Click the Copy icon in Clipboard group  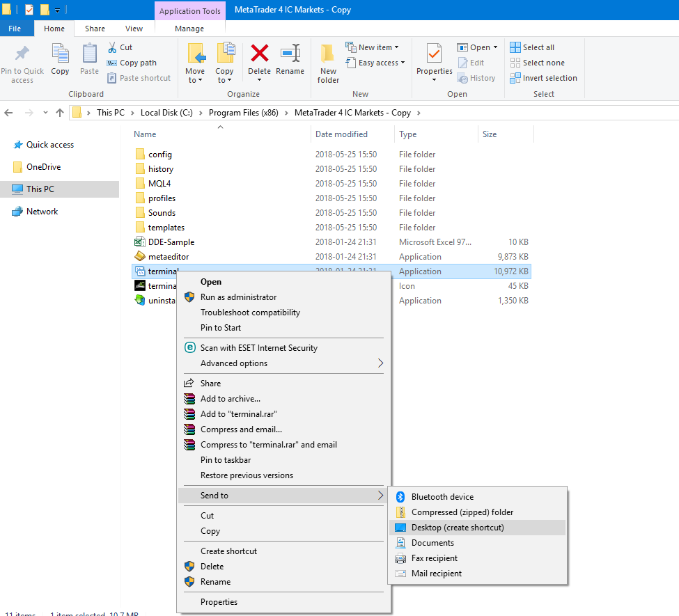click(x=60, y=54)
